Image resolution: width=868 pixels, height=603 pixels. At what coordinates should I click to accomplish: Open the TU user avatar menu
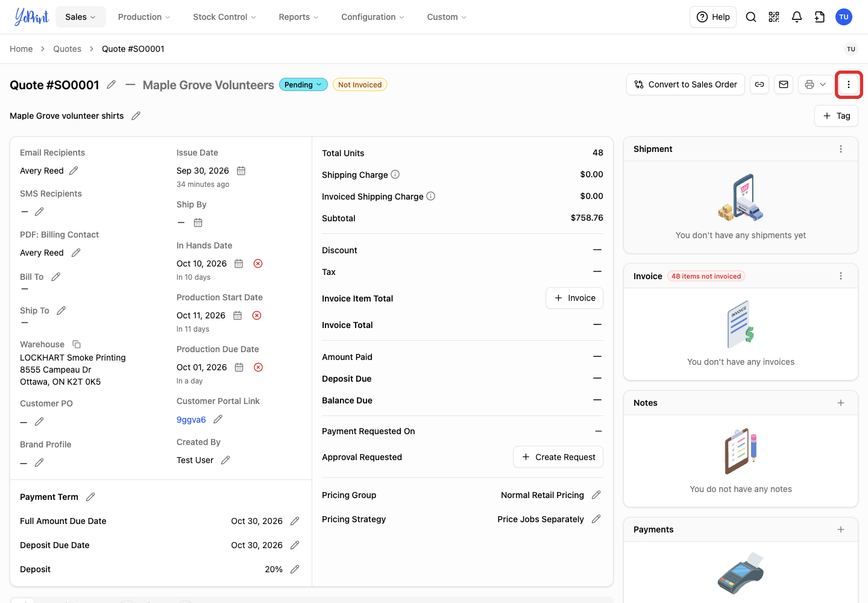point(844,17)
